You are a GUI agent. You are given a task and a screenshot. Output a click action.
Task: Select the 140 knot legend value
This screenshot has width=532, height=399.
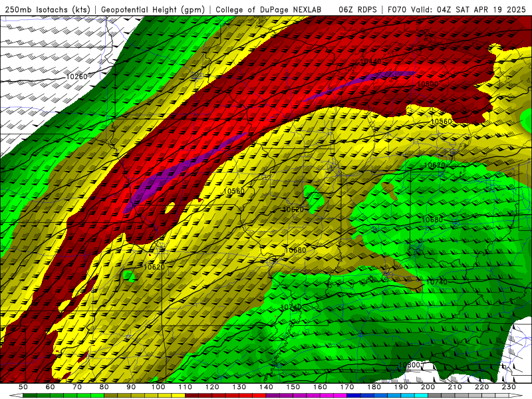[266, 387]
